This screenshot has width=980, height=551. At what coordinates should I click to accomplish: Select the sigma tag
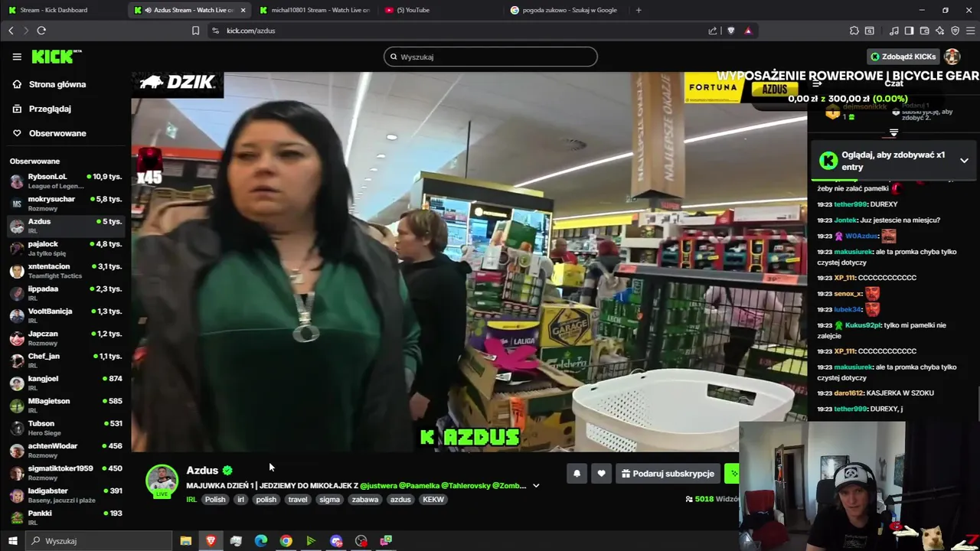pyautogui.click(x=329, y=500)
